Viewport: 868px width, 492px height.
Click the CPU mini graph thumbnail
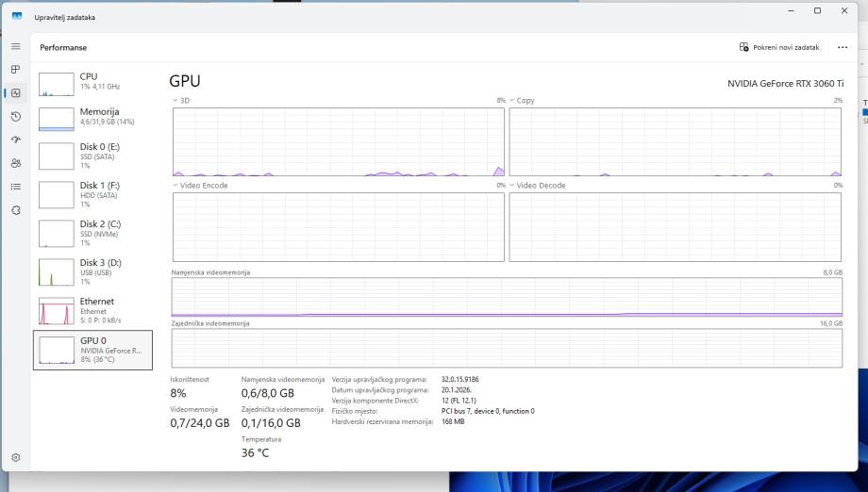click(57, 85)
